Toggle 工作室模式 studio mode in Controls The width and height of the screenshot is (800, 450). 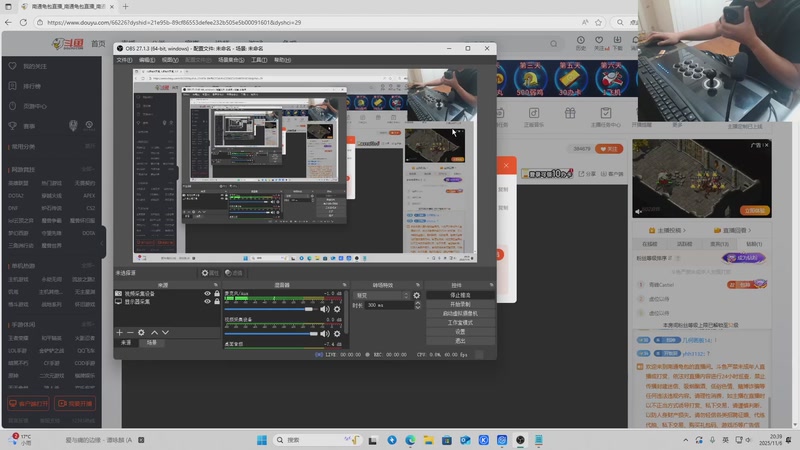click(x=460, y=322)
